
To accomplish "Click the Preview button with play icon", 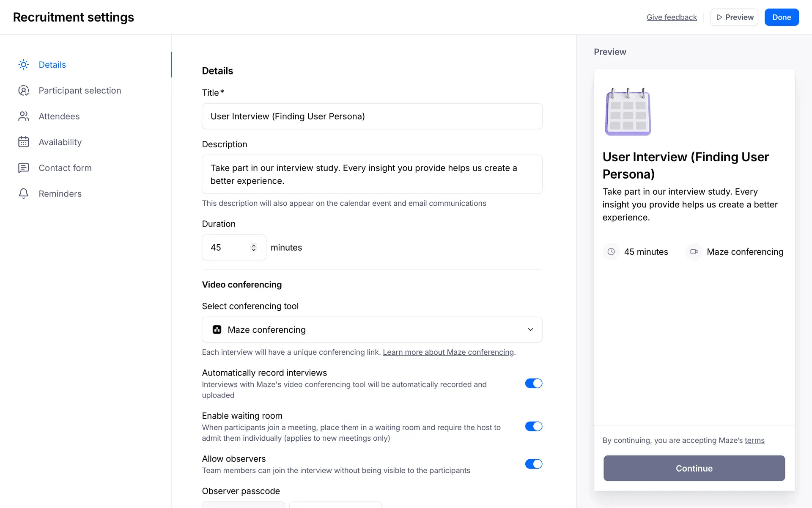I will (734, 17).
